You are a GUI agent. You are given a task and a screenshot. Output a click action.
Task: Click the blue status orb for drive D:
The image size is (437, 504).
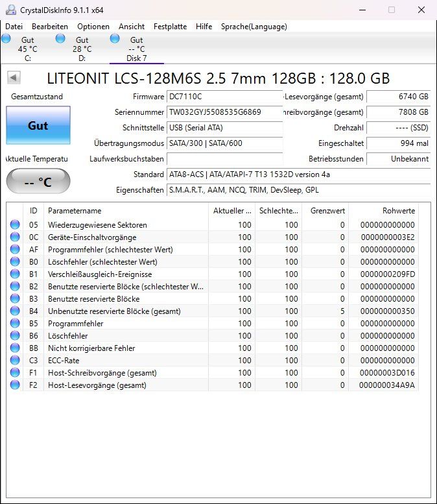coord(60,38)
